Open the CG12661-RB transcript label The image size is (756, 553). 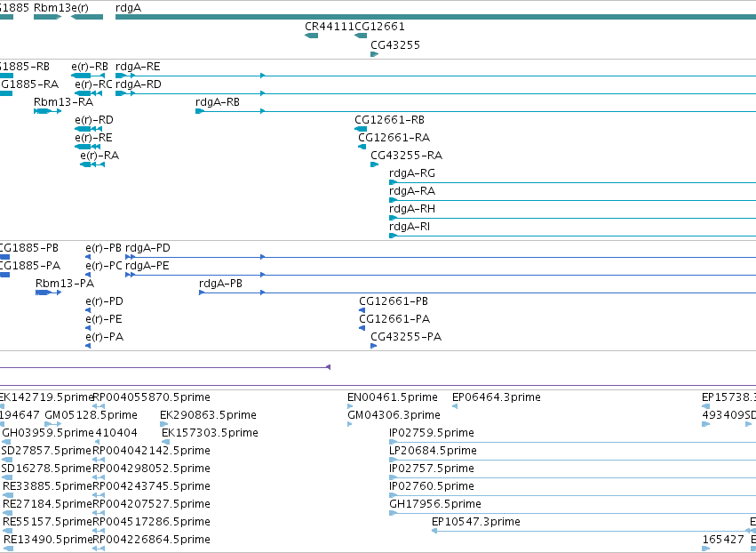point(390,120)
